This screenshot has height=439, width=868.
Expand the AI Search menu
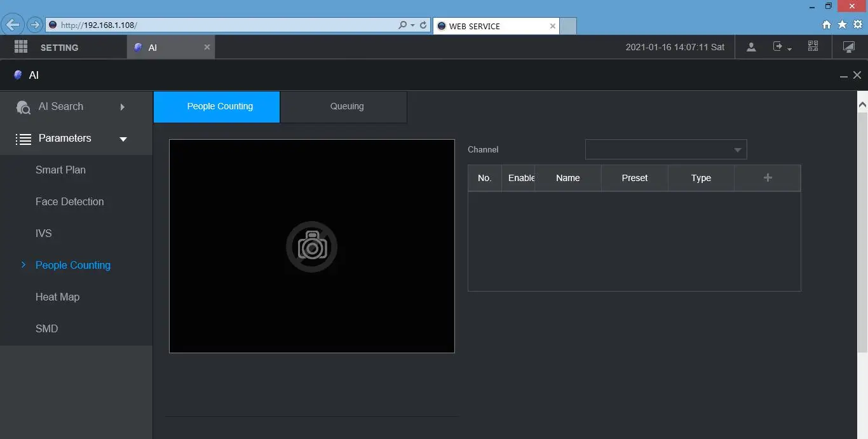76,107
